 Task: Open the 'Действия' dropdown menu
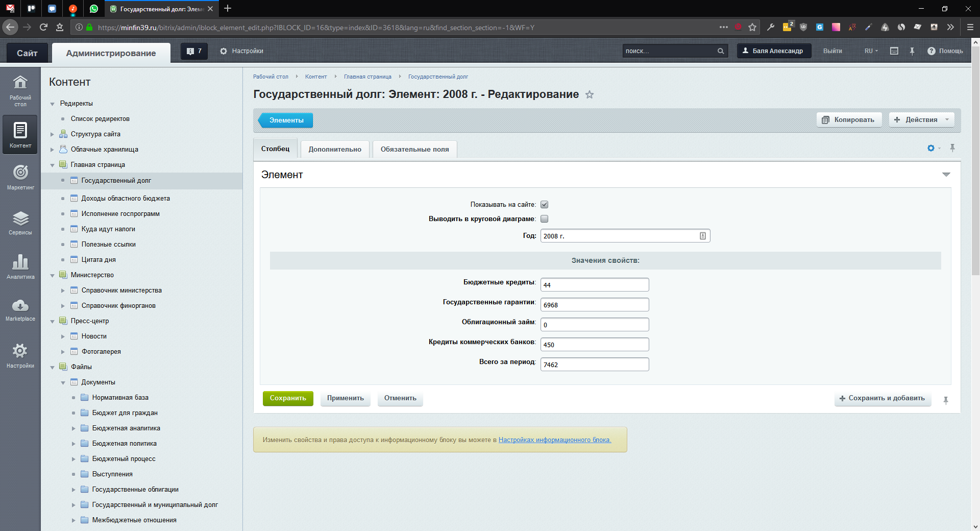[921, 120]
